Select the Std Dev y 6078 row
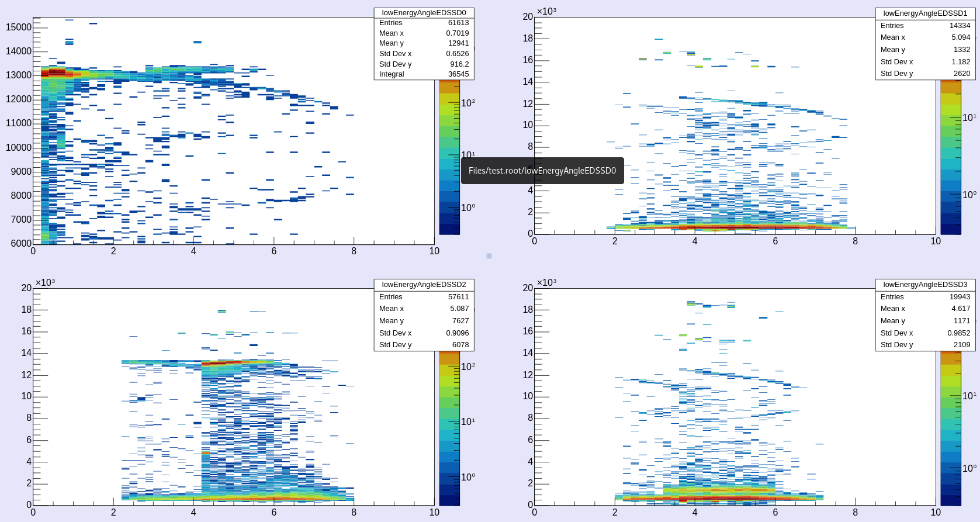Screen dimensions: 980x522 pos(424,345)
